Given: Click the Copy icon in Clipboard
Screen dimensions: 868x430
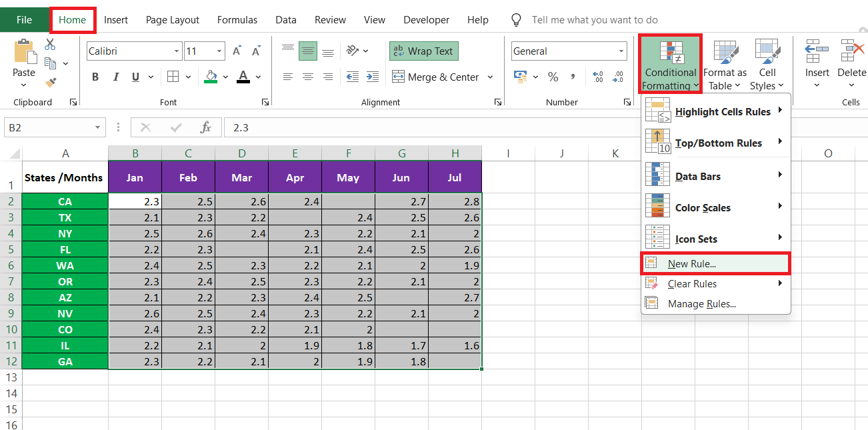Looking at the screenshot, I should pos(50,63).
